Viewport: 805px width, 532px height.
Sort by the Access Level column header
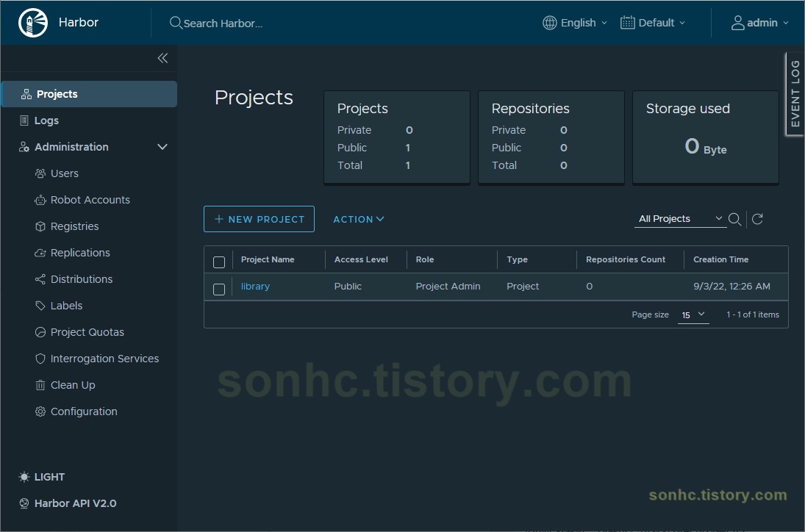tap(361, 259)
